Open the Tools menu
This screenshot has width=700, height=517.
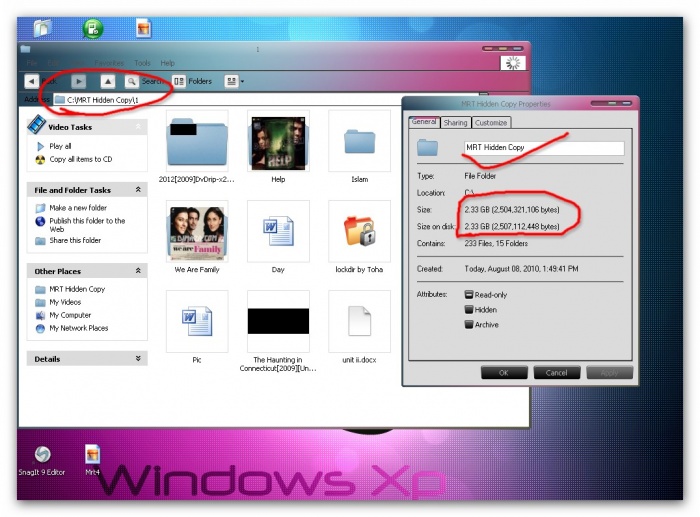point(142,63)
